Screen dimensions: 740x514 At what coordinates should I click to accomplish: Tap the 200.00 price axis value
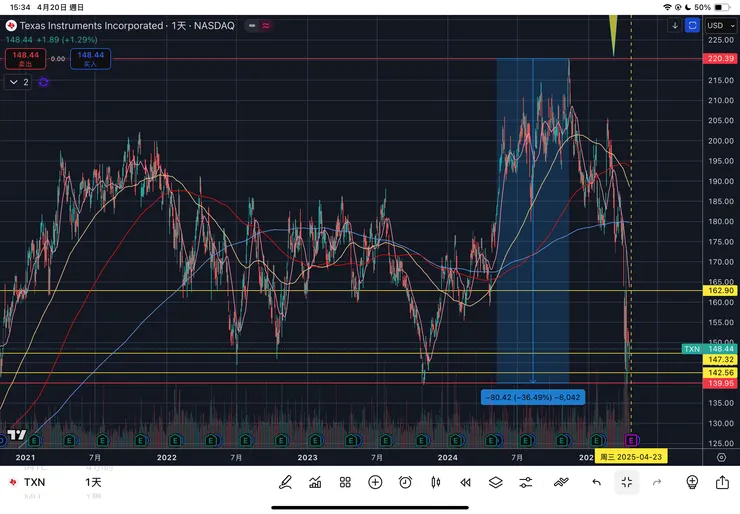point(721,141)
